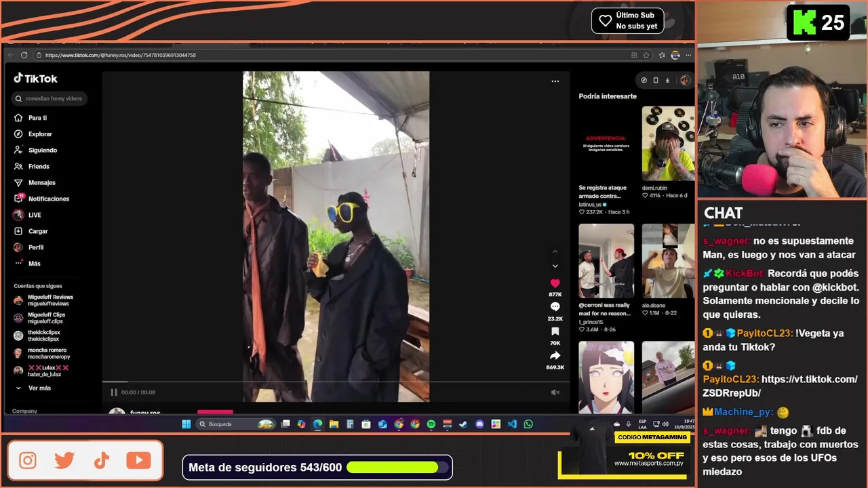Reload the page with the refresh icon
This screenshot has width=868, height=488.
(x=24, y=55)
